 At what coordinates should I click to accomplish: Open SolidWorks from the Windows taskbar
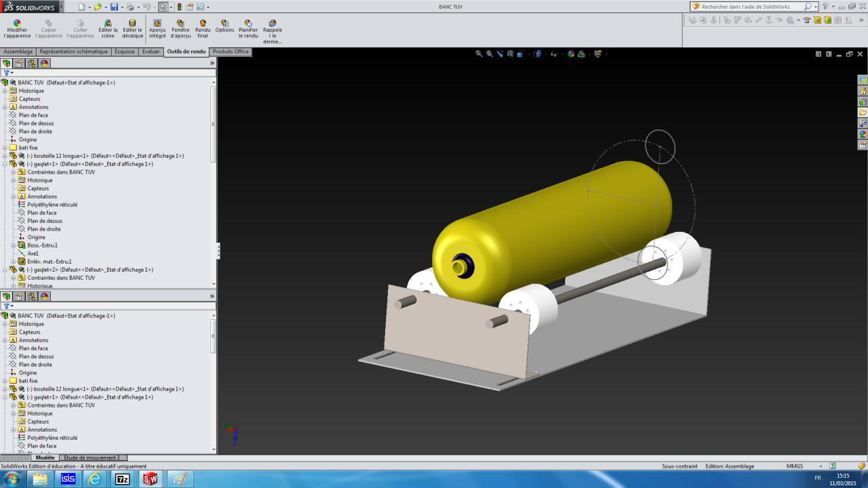[x=151, y=479]
